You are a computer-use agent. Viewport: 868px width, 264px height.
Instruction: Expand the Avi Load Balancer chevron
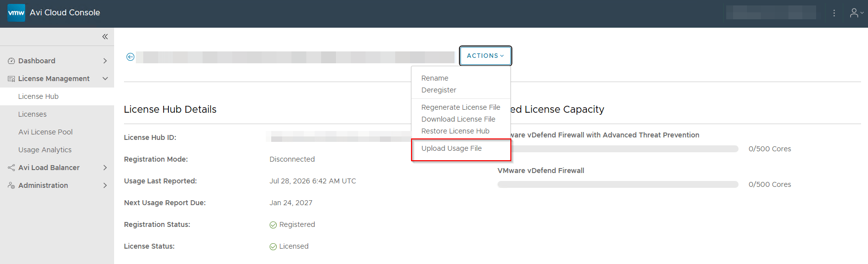105,168
